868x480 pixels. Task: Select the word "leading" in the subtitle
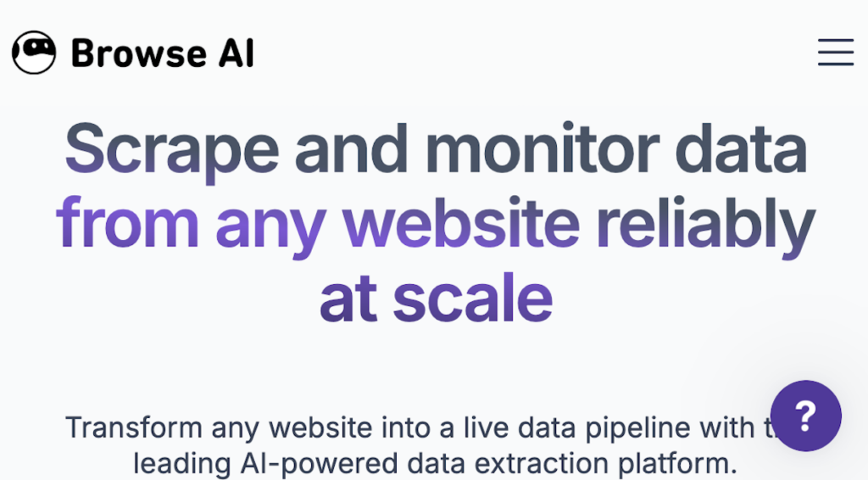pos(179,464)
